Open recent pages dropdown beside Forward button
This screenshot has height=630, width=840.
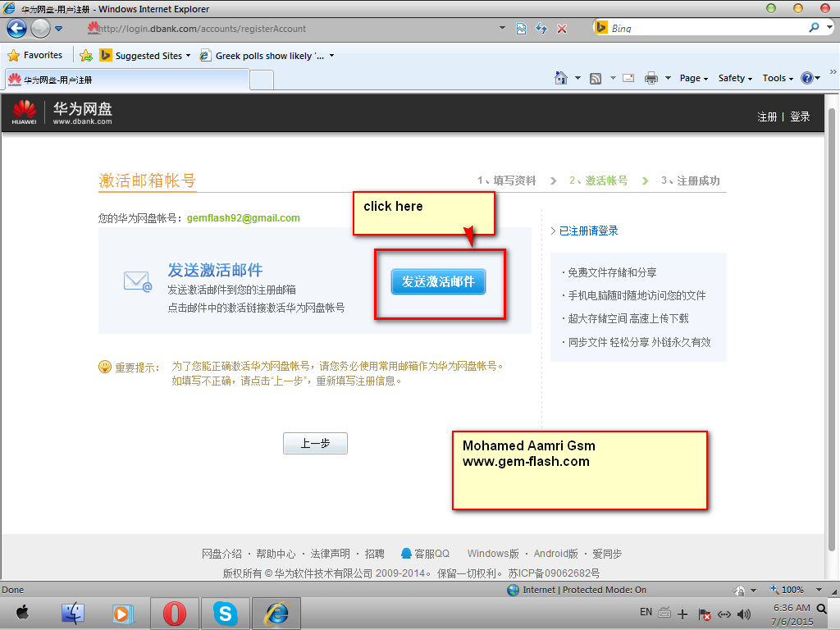(x=58, y=29)
